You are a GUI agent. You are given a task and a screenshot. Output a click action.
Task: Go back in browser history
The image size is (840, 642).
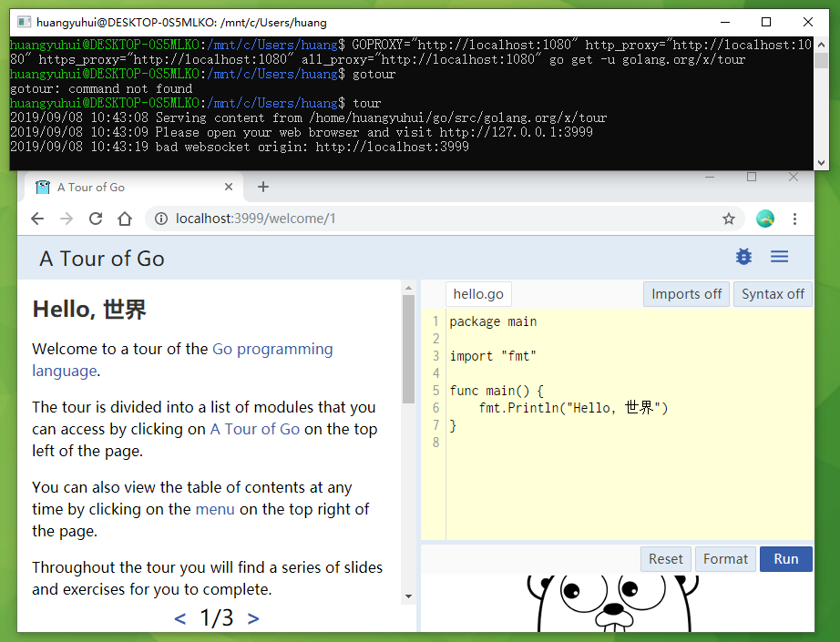[x=37, y=219]
